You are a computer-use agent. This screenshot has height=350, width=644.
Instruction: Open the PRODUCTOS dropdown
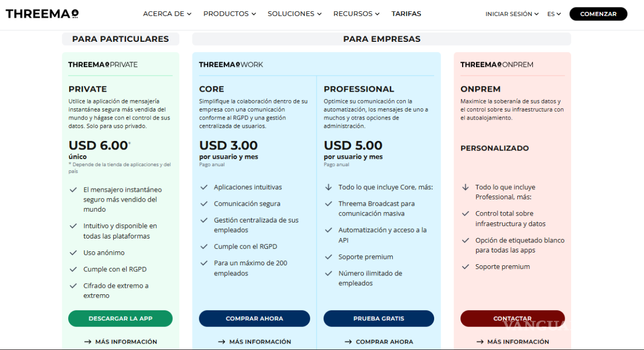click(229, 13)
